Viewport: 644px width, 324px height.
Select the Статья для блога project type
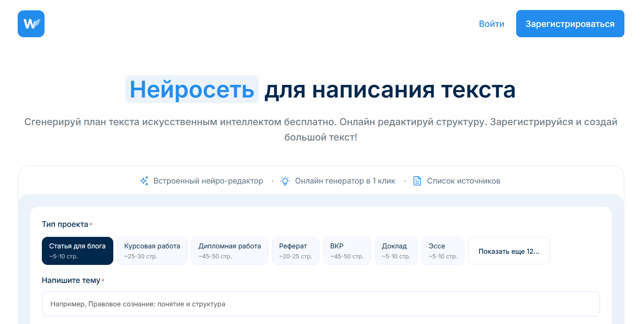tap(78, 251)
